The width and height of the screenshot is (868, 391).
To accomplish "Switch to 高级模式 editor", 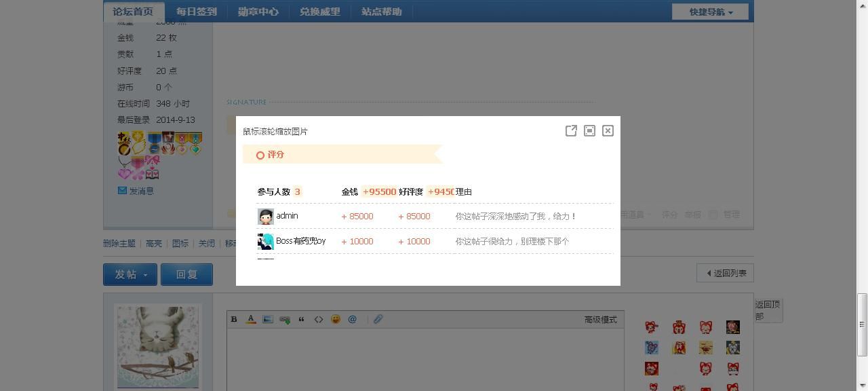I will pos(601,320).
